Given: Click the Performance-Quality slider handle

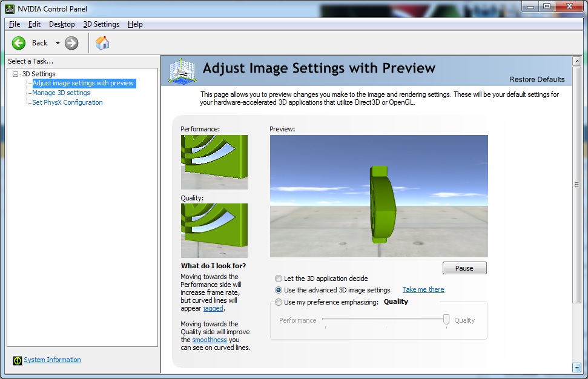Looking at the screenshot, I should 446,320.
